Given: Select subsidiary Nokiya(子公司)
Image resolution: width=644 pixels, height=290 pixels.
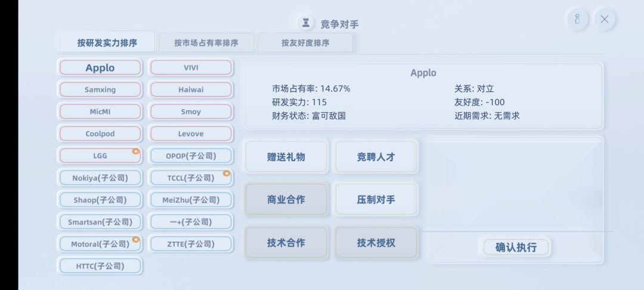Looking at the screenshot, I should (100, 178).
